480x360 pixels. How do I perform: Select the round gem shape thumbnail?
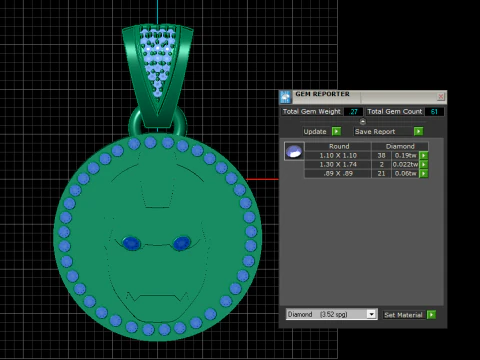pos(294,151)
